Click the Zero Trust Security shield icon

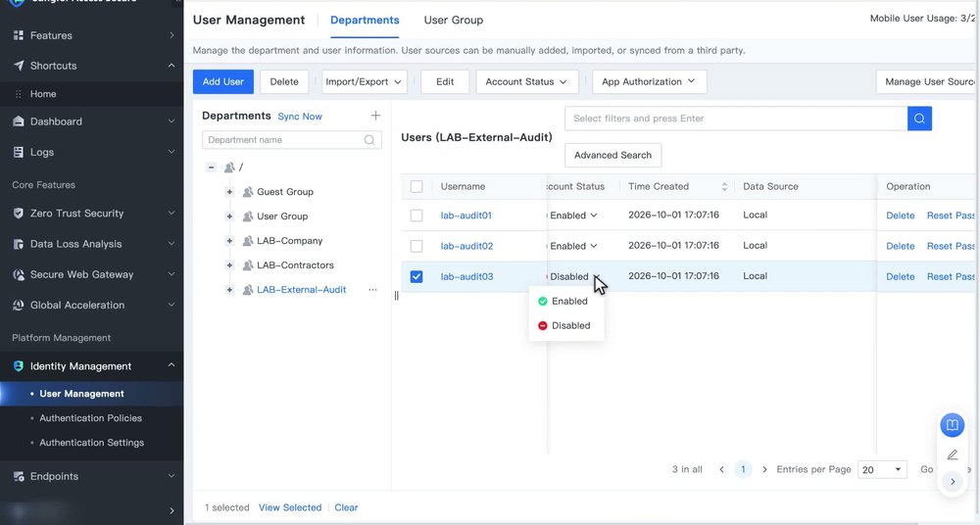point(18,214)
